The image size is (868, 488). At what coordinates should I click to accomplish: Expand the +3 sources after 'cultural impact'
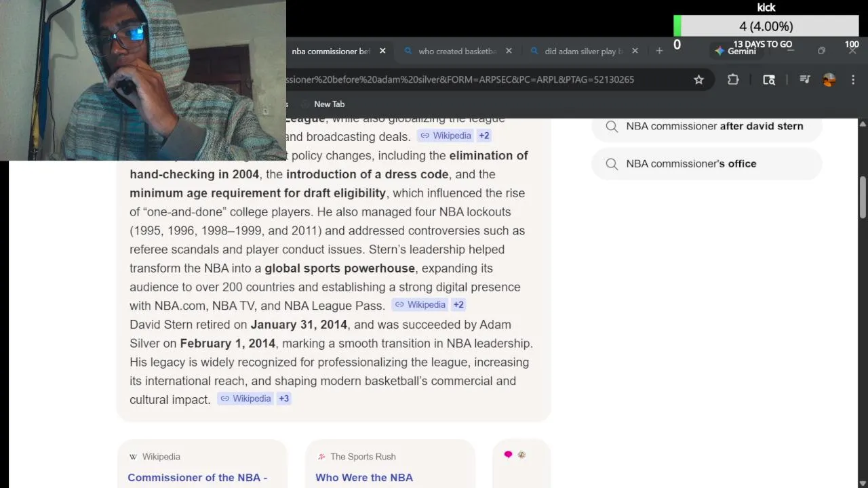coord(283,399)
